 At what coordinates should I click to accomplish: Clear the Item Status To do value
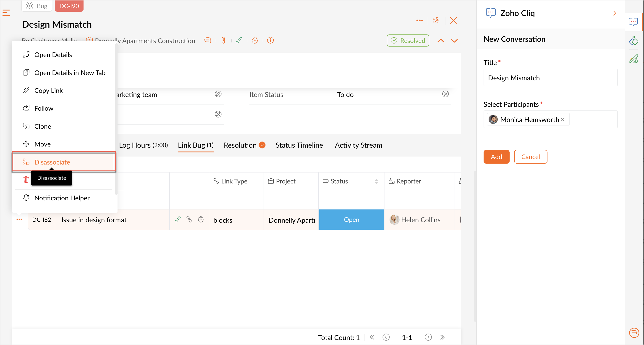click(x=445, y=94)
